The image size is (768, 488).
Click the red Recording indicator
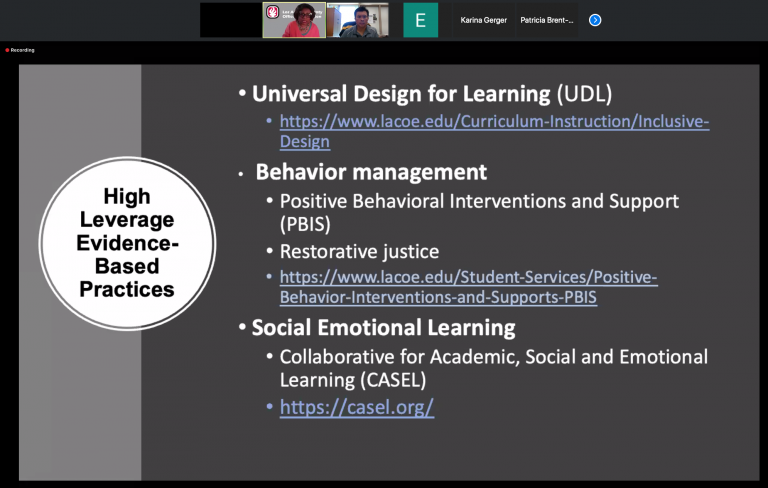click(20, 50)
